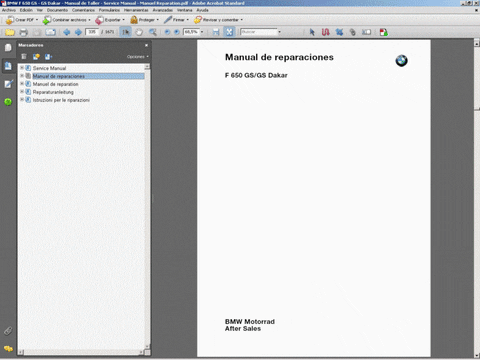Select the marquee zoom magnifier tool
The width and height of the screenshot is (480, 360).
coord(153,32)
